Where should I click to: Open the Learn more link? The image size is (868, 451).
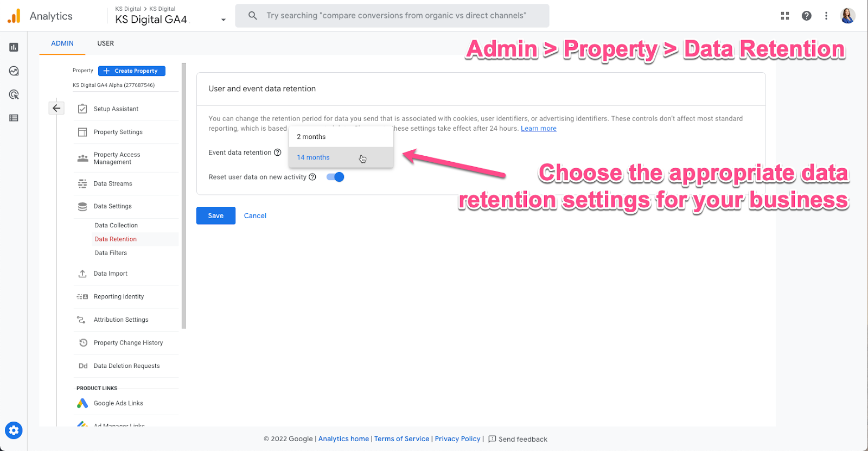point(539,129)
